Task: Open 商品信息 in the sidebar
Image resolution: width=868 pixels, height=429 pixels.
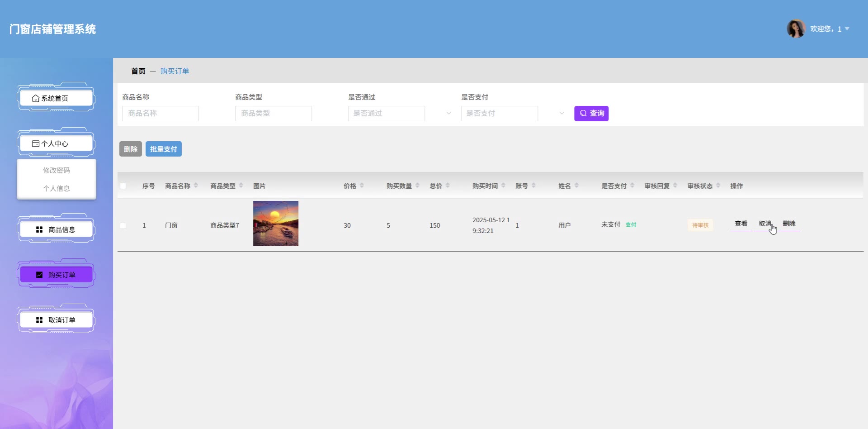Action: point(56,229)
